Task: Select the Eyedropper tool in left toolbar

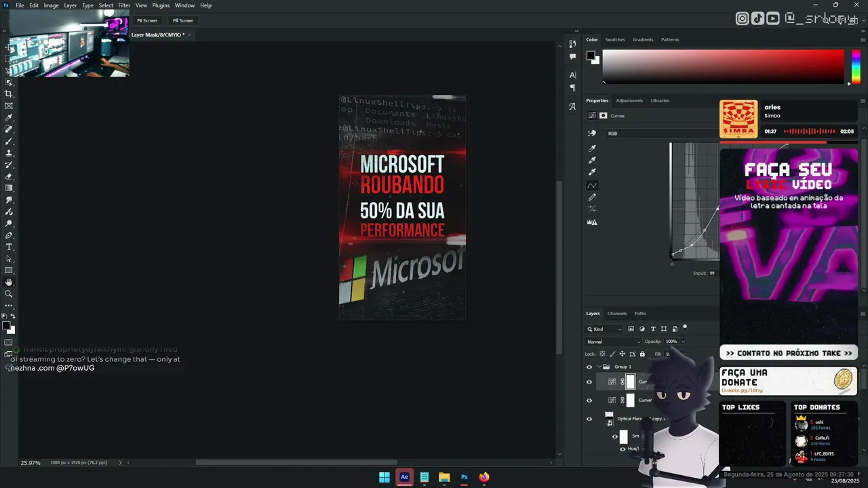Action: click(9, 118)
